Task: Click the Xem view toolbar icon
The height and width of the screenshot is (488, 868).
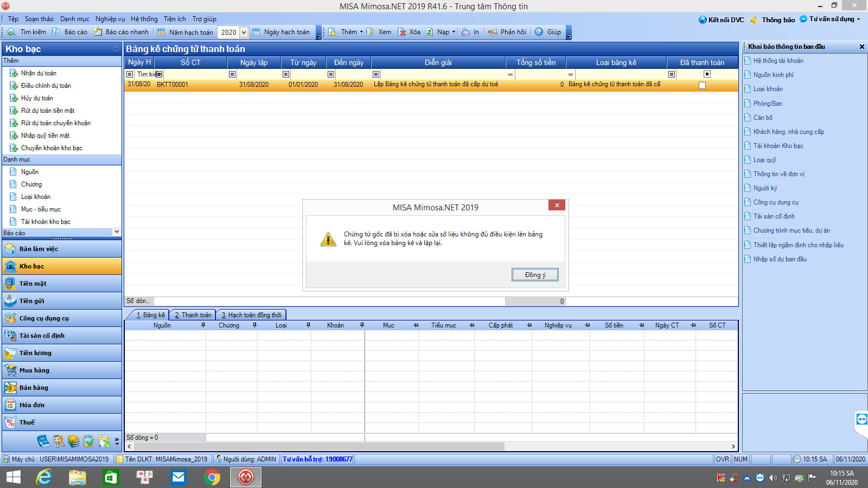Action: 371,32
